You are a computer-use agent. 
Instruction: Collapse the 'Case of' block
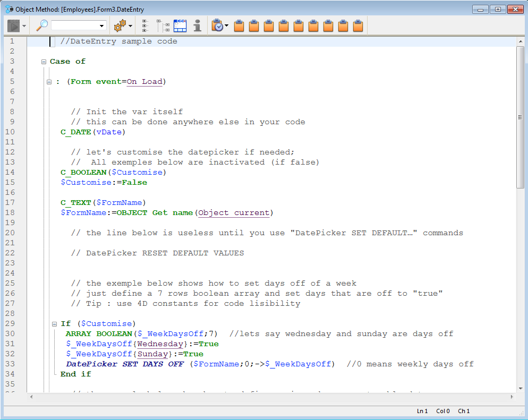[44, 62]
